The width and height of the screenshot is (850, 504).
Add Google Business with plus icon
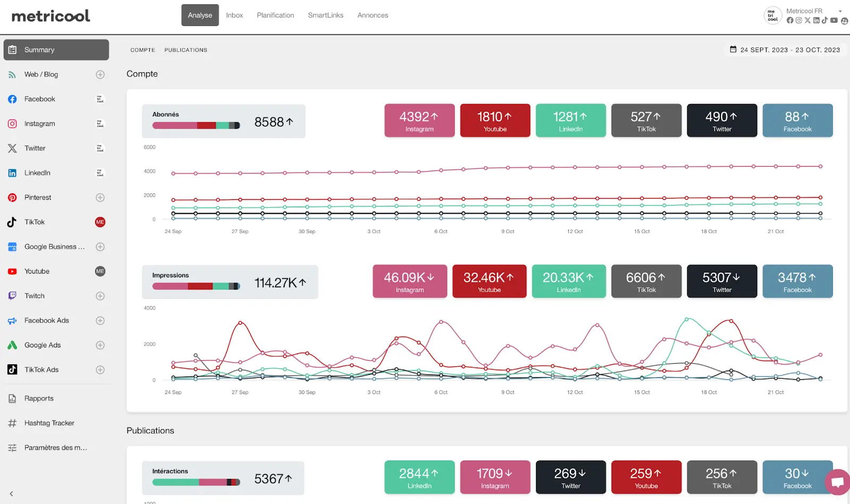coord(100,247)
